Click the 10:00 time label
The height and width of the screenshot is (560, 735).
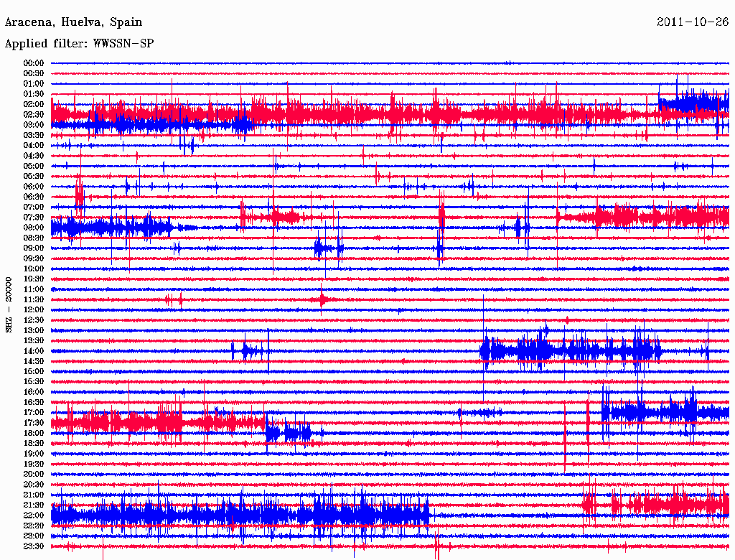pyautogui.click(x=33, y=269)
